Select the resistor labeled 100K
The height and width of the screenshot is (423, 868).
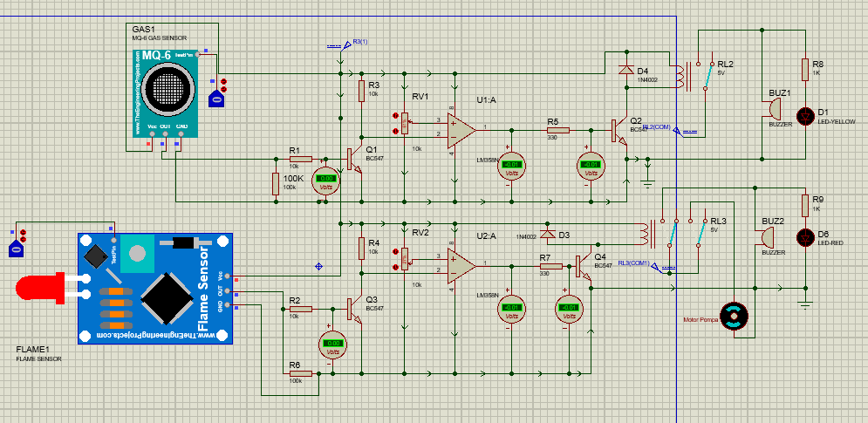click(x=275, y=184)
